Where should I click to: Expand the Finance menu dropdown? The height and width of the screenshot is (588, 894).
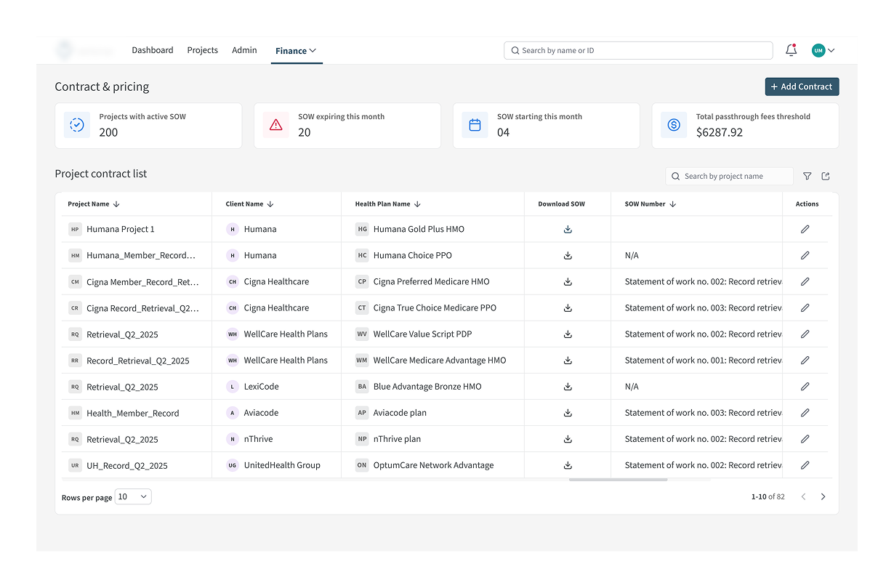(296, 51)
